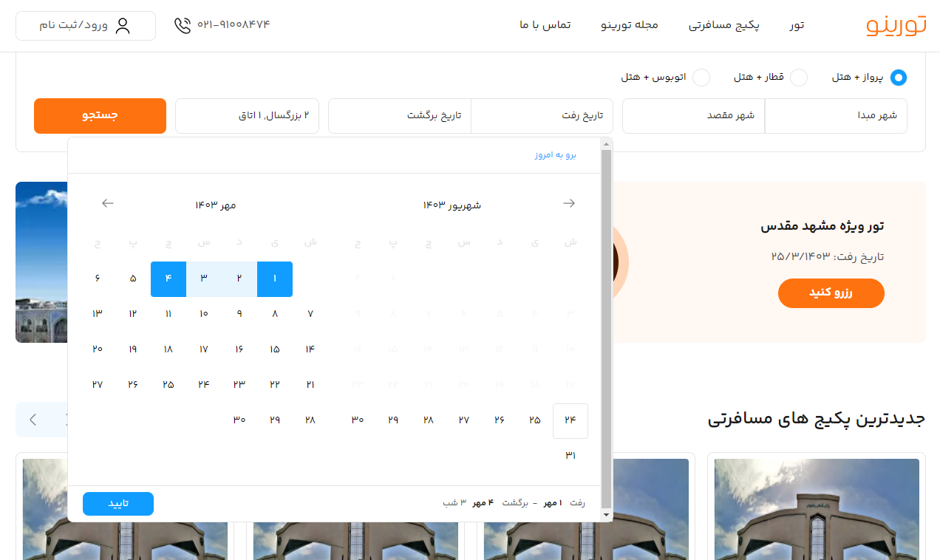This screenshot has height=560, width=940.
Task: Select the اتوبوس + هتل radio option
Action: 701,78
